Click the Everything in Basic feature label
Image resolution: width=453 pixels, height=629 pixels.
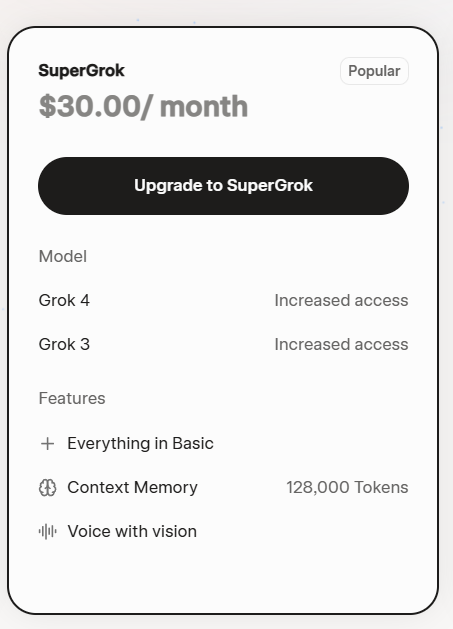click(x=140, y=444)
